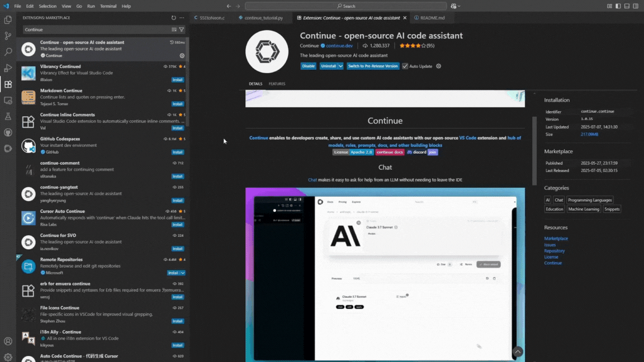
Task: Click the GitHub icon in activity bar
Action: 8,132
